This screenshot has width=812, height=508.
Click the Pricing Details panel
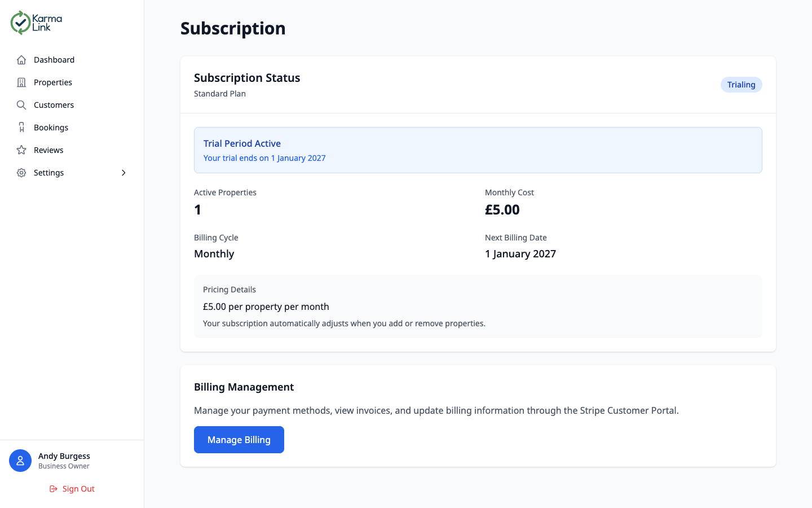[478, 306]
